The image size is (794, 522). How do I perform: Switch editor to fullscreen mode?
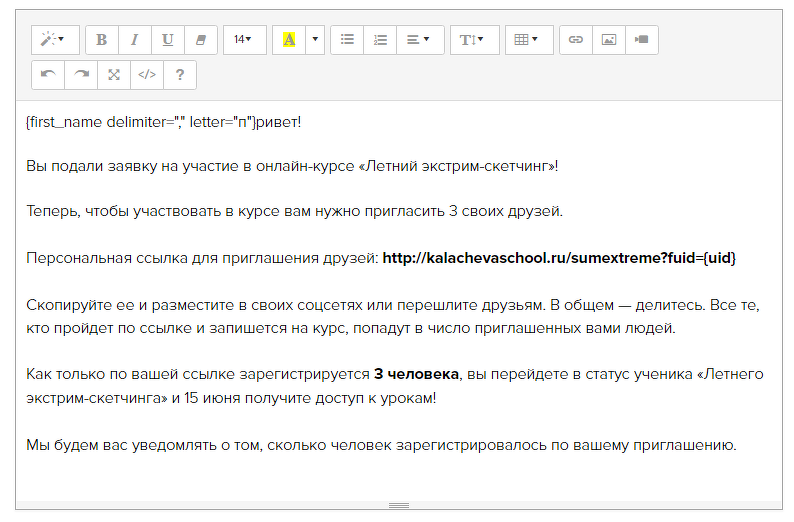pyautogui.click(x=114, y=74)
